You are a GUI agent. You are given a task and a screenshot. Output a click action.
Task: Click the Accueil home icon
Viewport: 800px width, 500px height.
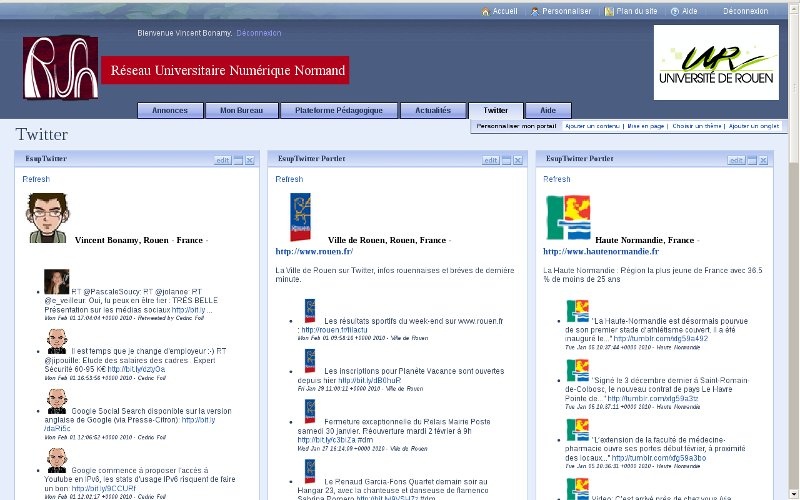pyautogui.click(x=486, y=11)
